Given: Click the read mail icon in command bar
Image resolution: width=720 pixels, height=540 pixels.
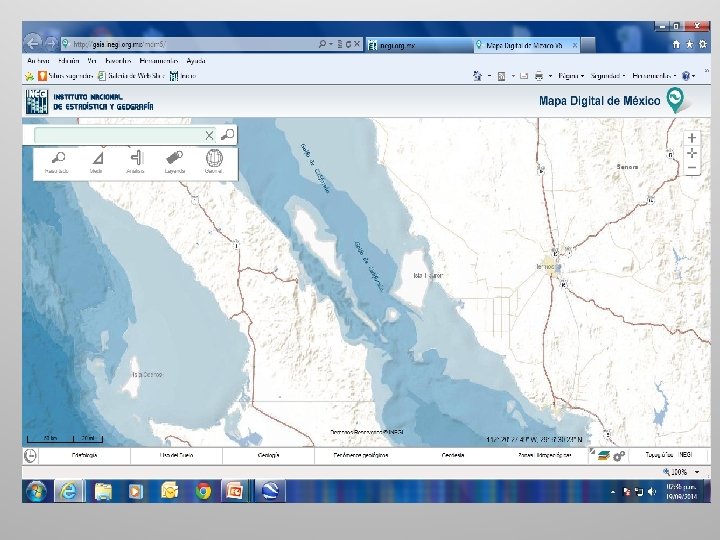Looking at the screenshot, I should click(524, 76).
